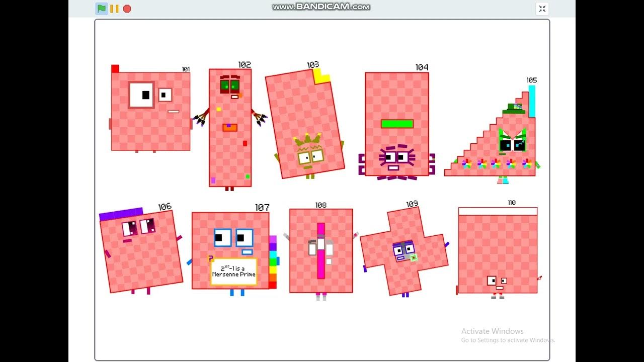Click the yellow corner block on 103
This screenshot has height=362, width=644.
pyautogui.click(x=321, y=76)
